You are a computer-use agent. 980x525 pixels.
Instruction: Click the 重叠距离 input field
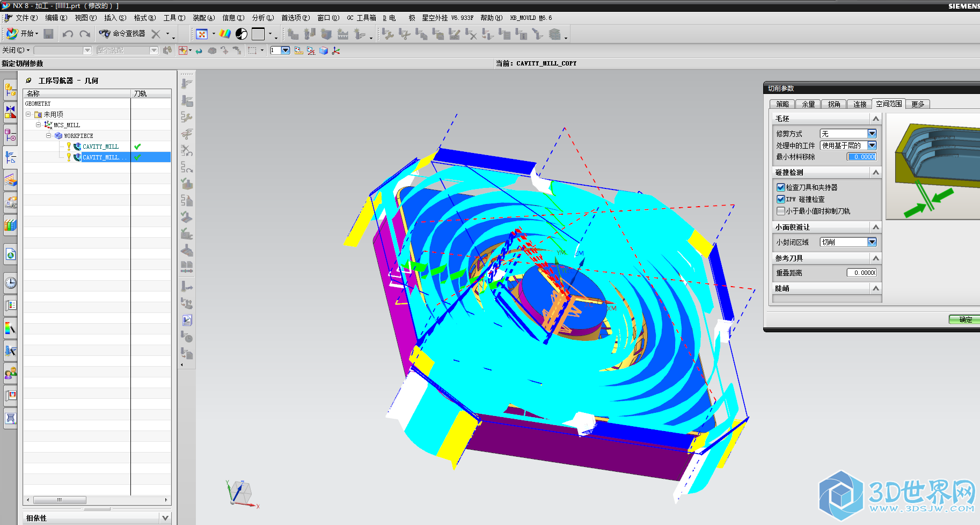tap(861, 273)
